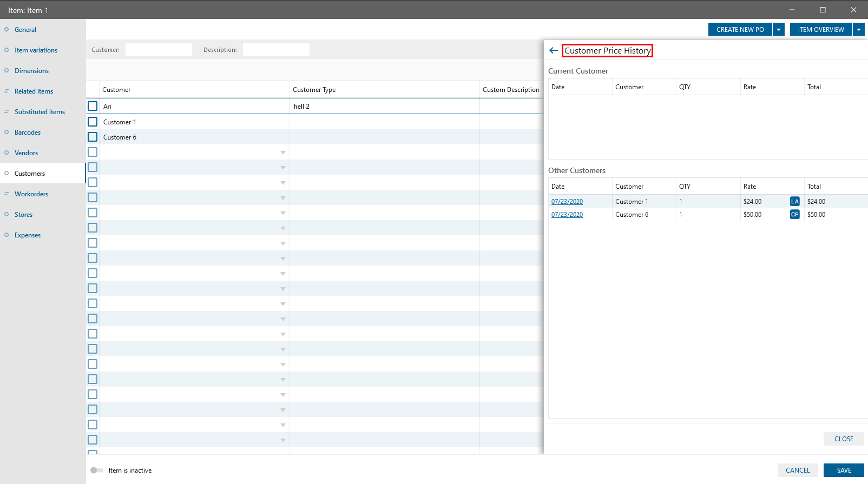Click the LA badge in Customer 1 row
The width and height of the screenshot is (868, 484).
[794, 201]
